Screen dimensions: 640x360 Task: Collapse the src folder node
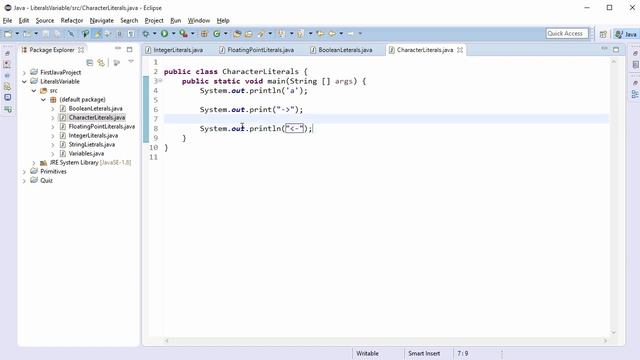34,91
